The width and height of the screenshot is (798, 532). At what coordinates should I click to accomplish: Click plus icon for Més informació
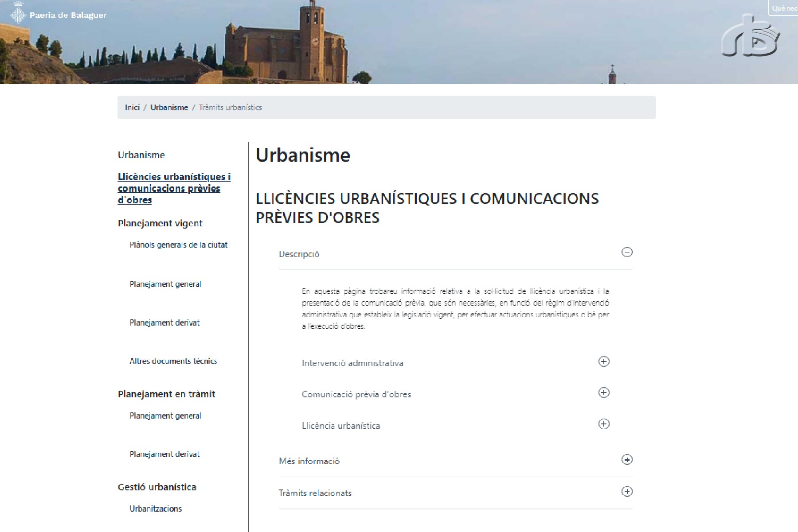626,460
